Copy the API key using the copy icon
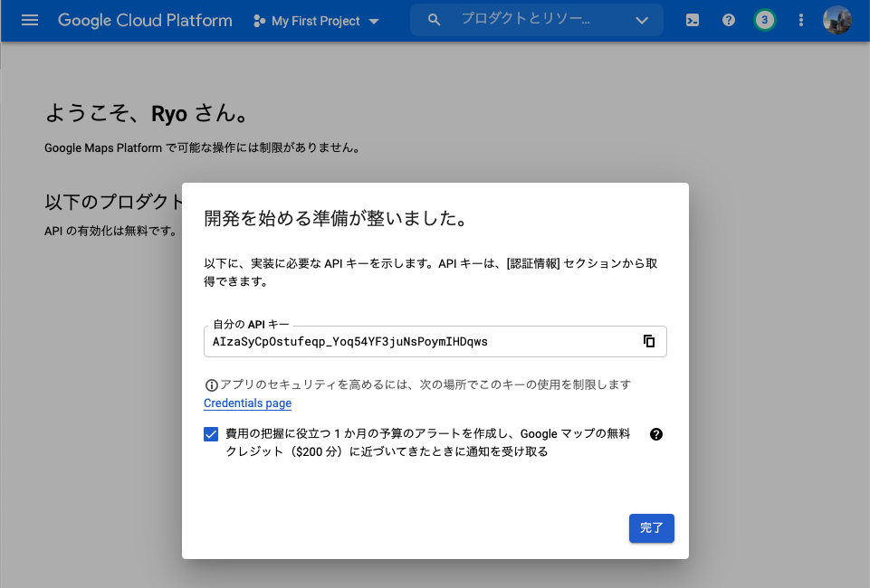Screen dimensions: 870x588 [x=648, y=341]
